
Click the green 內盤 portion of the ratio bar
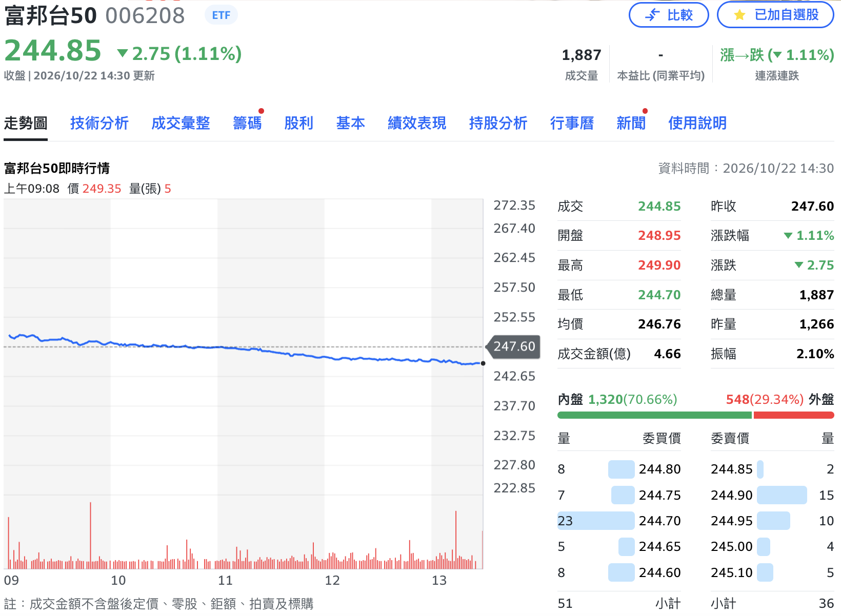point(654,415)
